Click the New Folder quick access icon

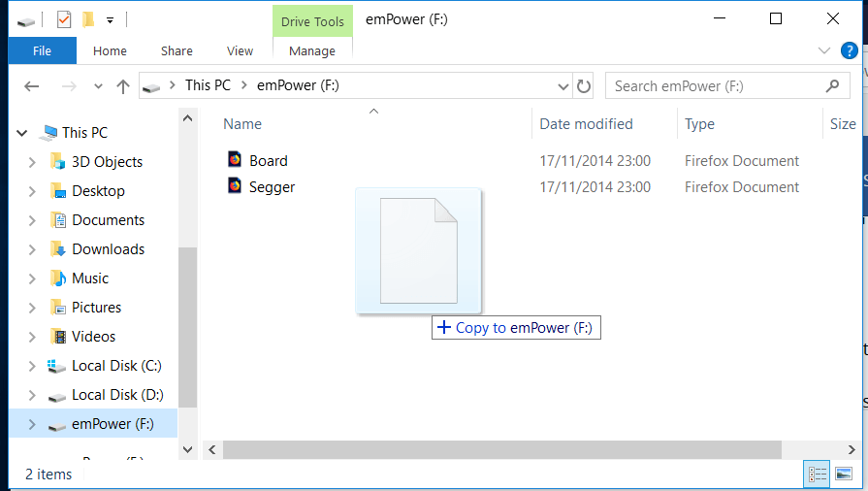[x=88, y=20]
